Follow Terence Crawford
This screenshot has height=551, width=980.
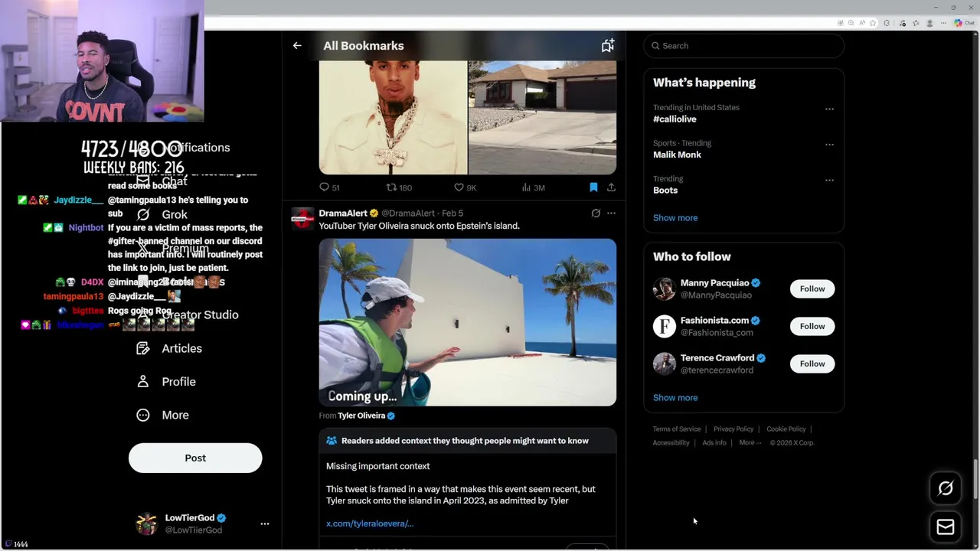click(812, 364)
